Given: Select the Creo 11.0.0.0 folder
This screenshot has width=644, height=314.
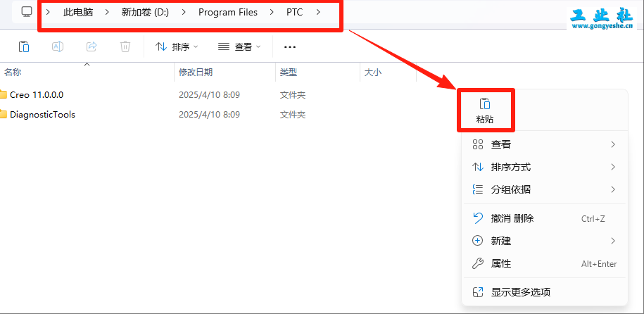Looking at the screenshot, I should coord(37,95).
